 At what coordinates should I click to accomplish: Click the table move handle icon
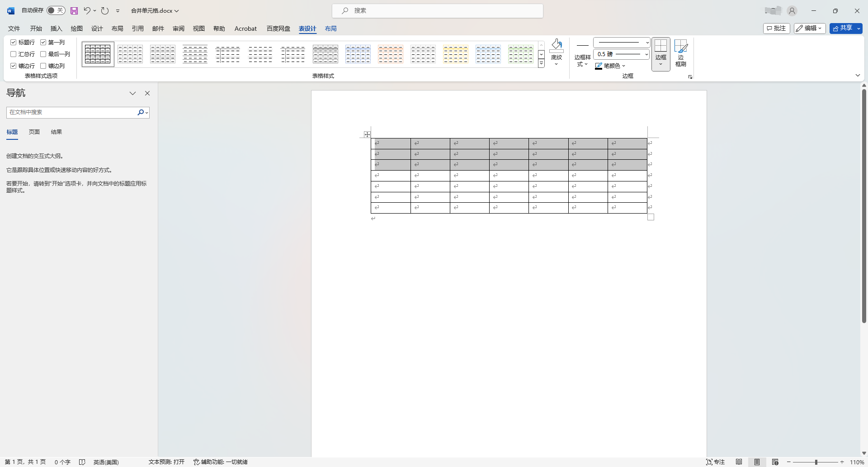(x=367, y=134)
